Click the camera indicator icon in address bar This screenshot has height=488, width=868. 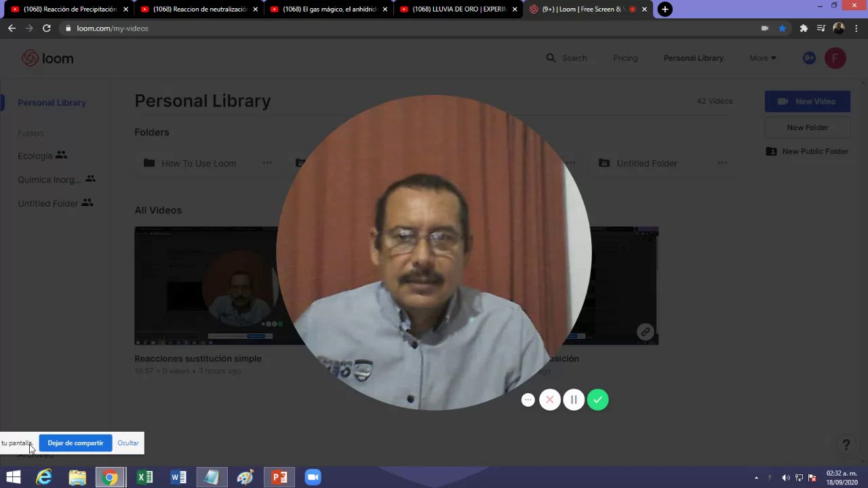click(x=765, y=28)
